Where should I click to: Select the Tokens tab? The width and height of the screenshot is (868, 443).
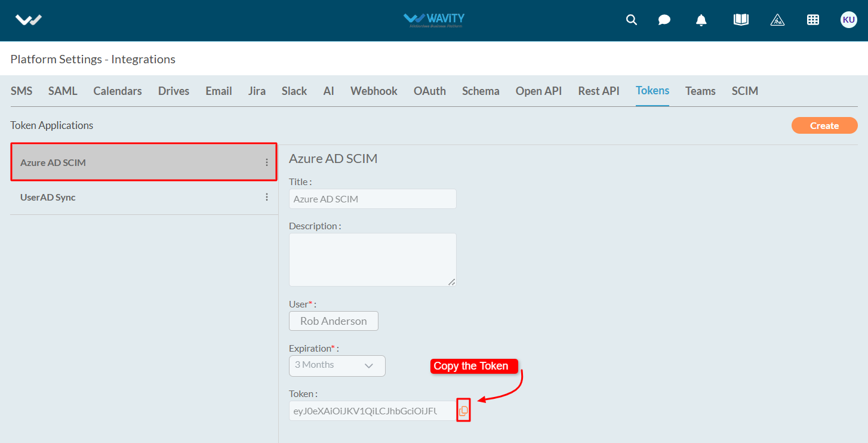652,91
